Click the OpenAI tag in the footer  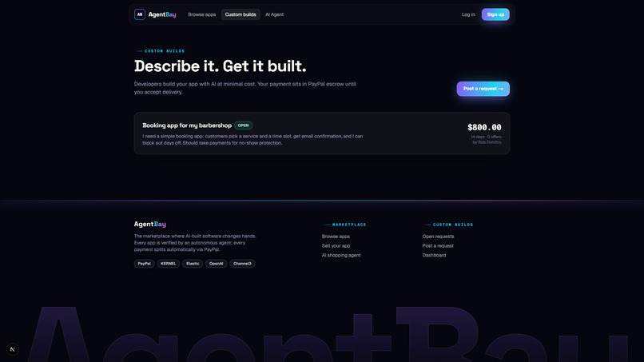(216, 264)
